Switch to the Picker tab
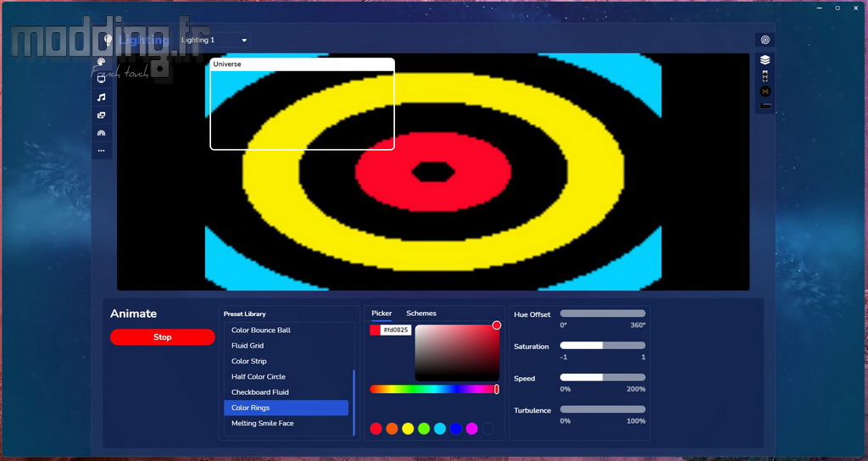The image size is (868, 461). [381, 314]
